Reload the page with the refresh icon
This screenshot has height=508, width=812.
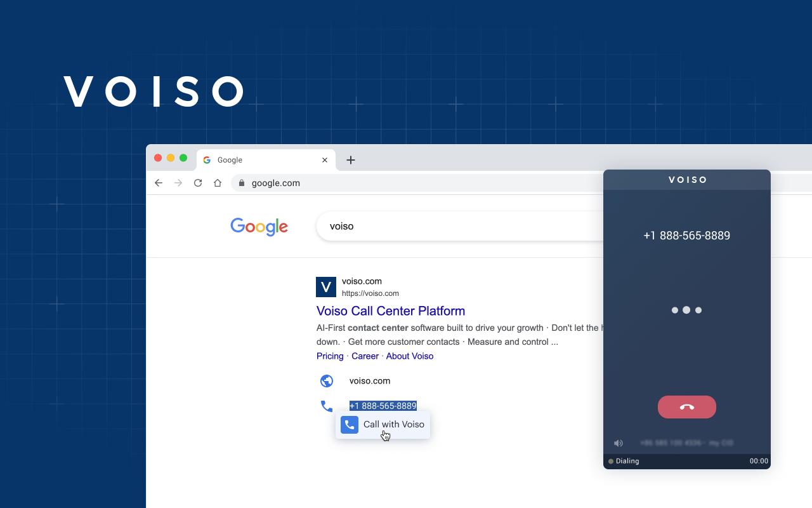pos(198,183)
